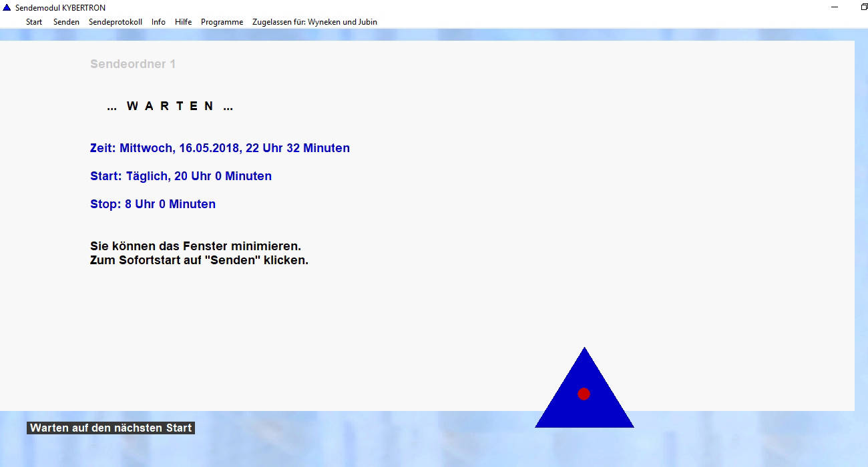The width and height of the screenshot is (868, 467).
Task: Open the Info menu
Action: [158, 22]
